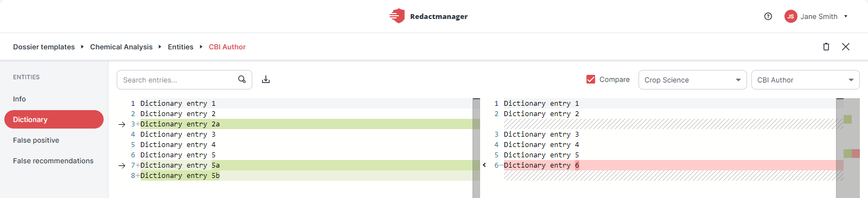
Task: Click the ENTITIES sidebar heading
Action: pos(27,77)
